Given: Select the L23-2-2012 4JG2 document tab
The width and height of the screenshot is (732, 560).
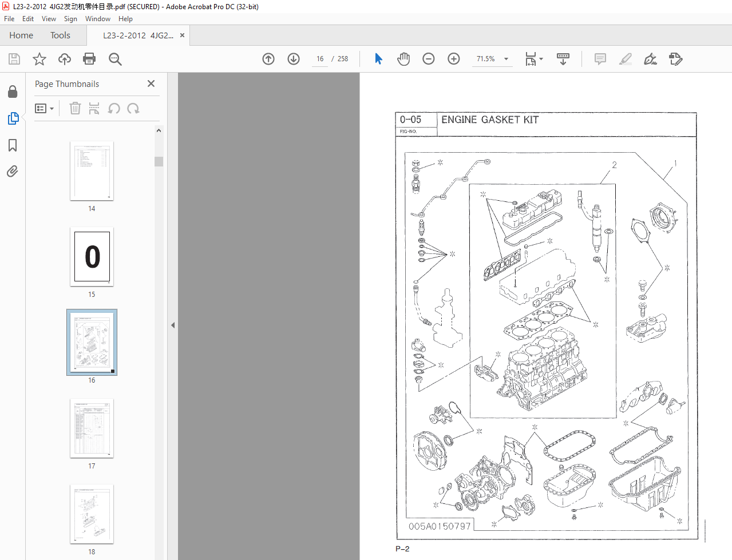Looking at the screenshot, I should pyautogui.click(x=138, y=35).
